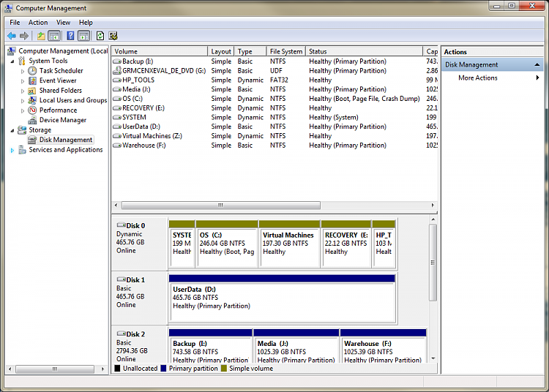Sort by the Layout column header

221,51
